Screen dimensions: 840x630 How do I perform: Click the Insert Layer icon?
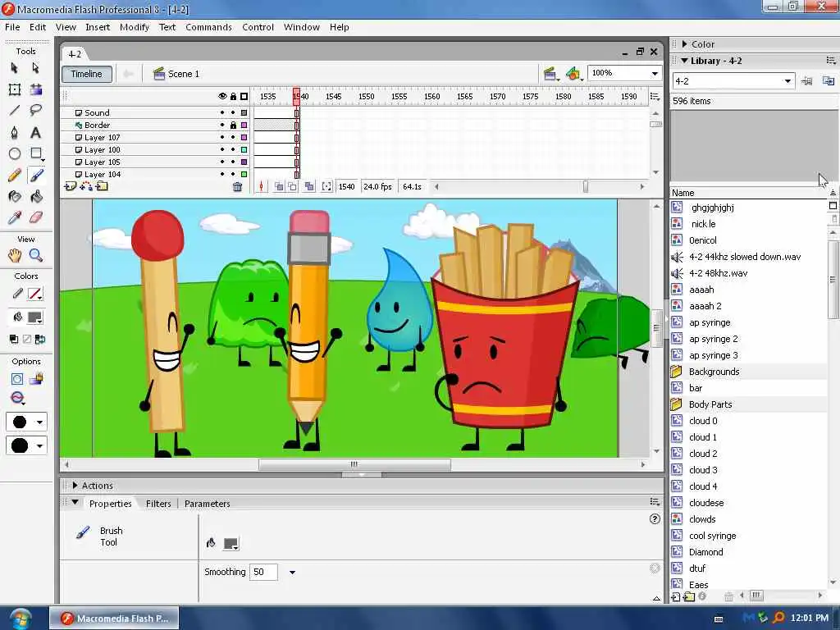(x=70, y=186)
